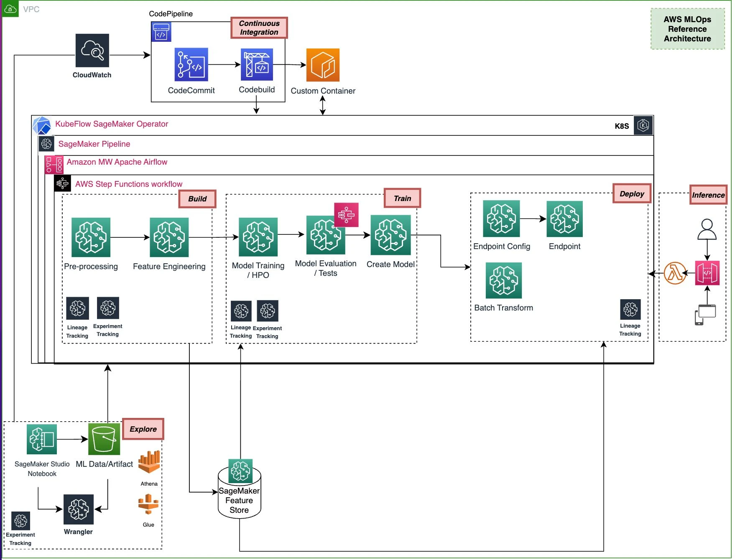
Task: Select the Athena icon
Action: coord(149,461)
